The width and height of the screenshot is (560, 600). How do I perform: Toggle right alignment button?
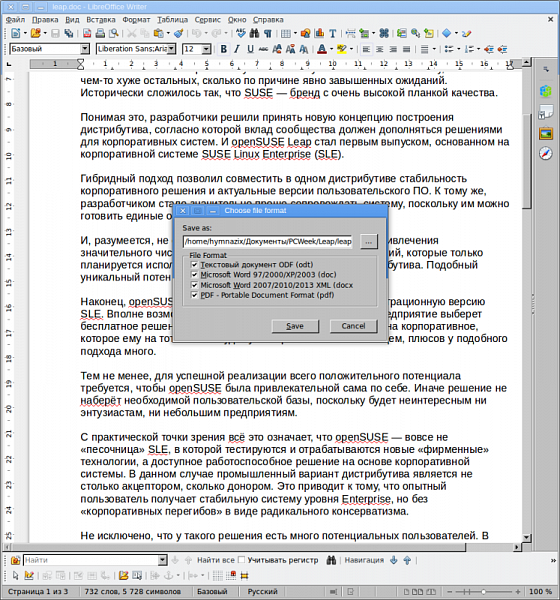pos(393,49)
